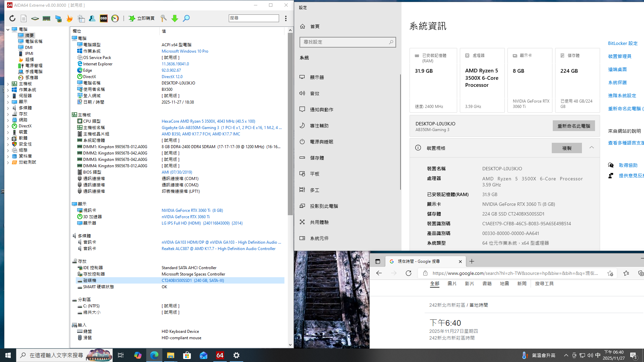Open the memory benchmark RAM icon
This screenshot has height=362, width=644.
[x=46, y=18]
